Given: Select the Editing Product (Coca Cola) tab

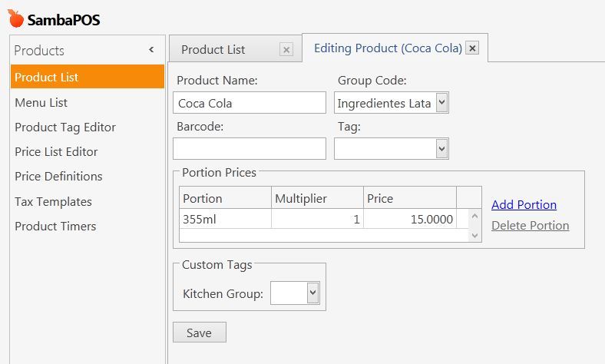Looking at the screenshot, I should pos(388,48).
